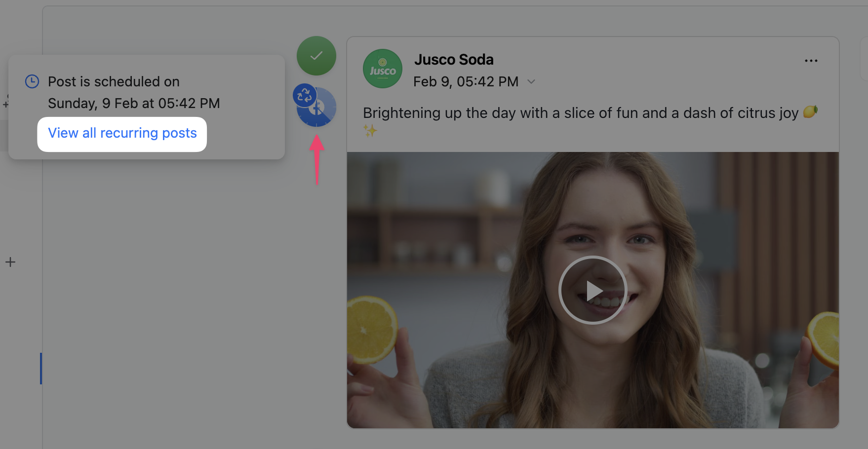
Task: Click the recurring post recycle badge
Action: click(x=304, y=95)
